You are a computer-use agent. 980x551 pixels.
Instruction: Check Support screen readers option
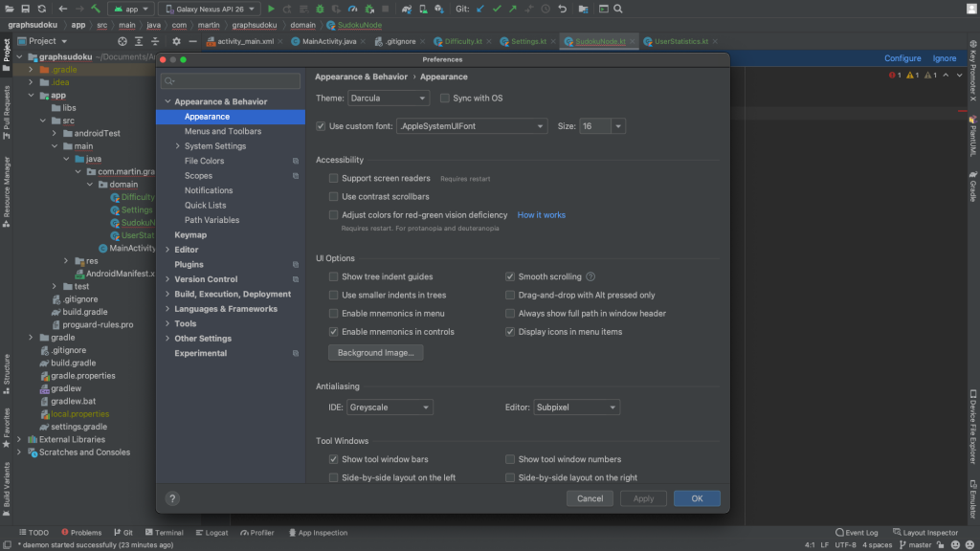[334, 179]
